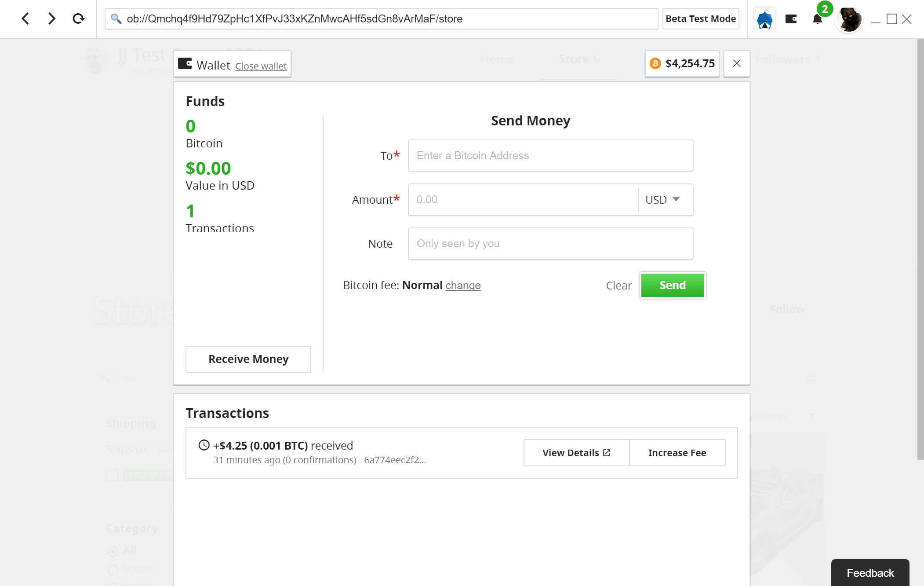Click the Bitcoin address input field
Screen dimensions: 924x586
pos(550,155)
